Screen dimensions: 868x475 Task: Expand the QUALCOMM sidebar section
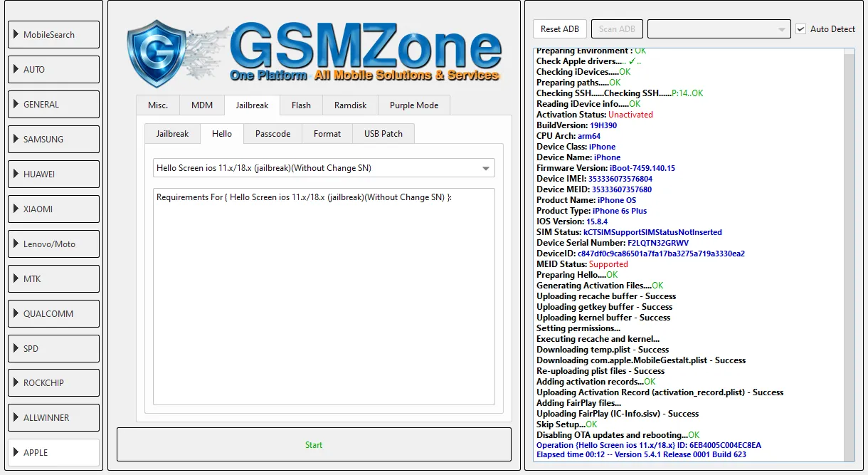click(x=54, y=314)
